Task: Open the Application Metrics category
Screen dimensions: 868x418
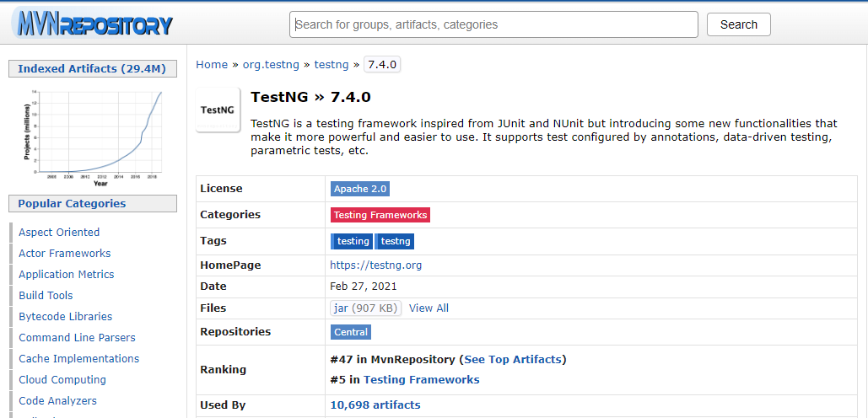Action: click(67, 274)
